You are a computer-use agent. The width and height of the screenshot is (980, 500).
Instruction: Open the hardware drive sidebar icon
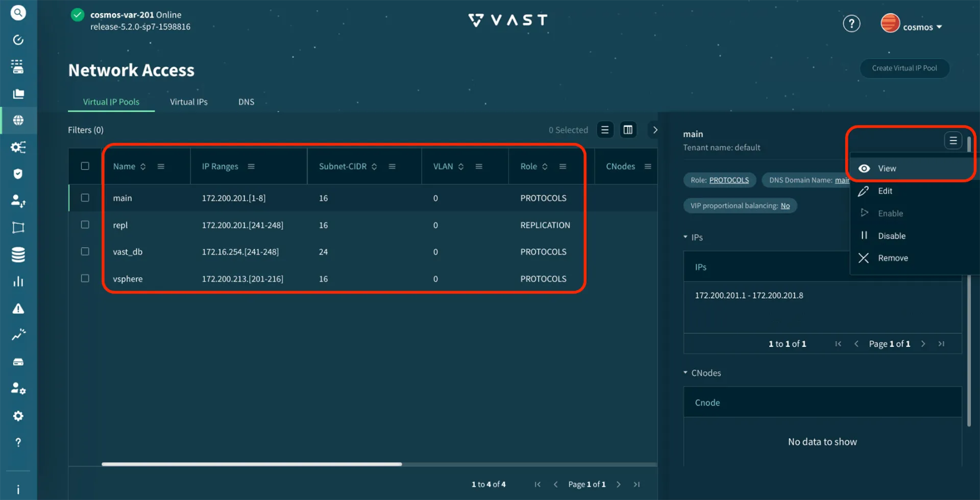[x=18, y=362]
